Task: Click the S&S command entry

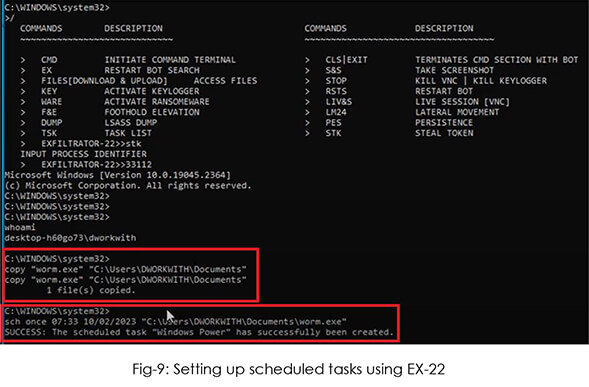Action: 334,70
